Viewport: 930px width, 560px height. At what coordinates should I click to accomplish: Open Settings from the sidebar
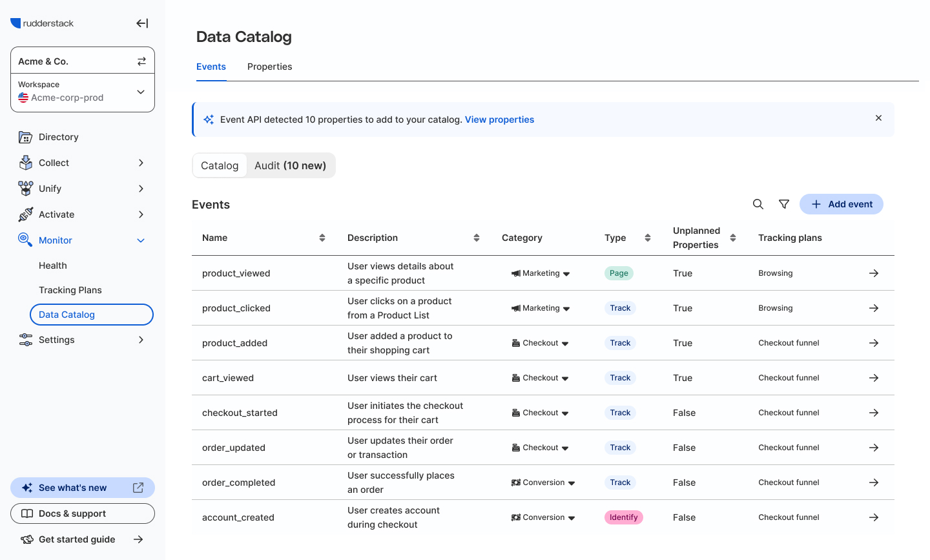56,340
